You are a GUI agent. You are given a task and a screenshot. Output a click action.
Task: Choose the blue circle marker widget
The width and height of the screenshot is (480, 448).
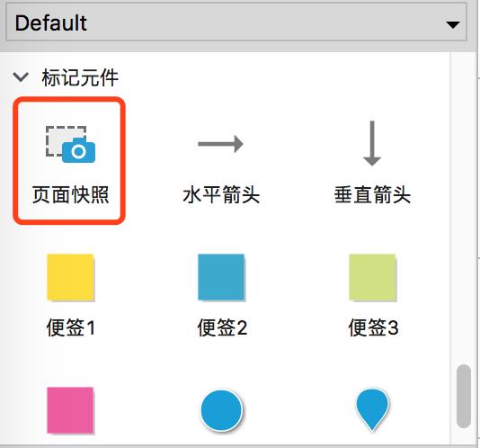[x=222, y=410]
